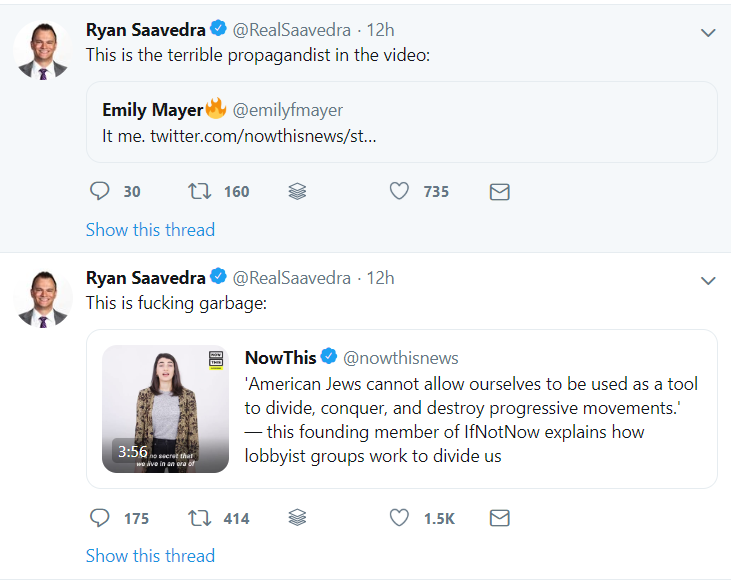Image resolution: width=731 pixels, height=586 pixels.
Task: Show this thread under the first tweet
Action: point(150,230)
